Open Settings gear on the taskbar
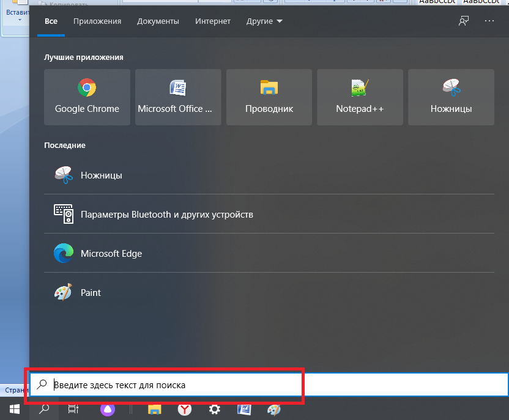The image size is (509, 420). pyautogui.click(x=214, y=409)
